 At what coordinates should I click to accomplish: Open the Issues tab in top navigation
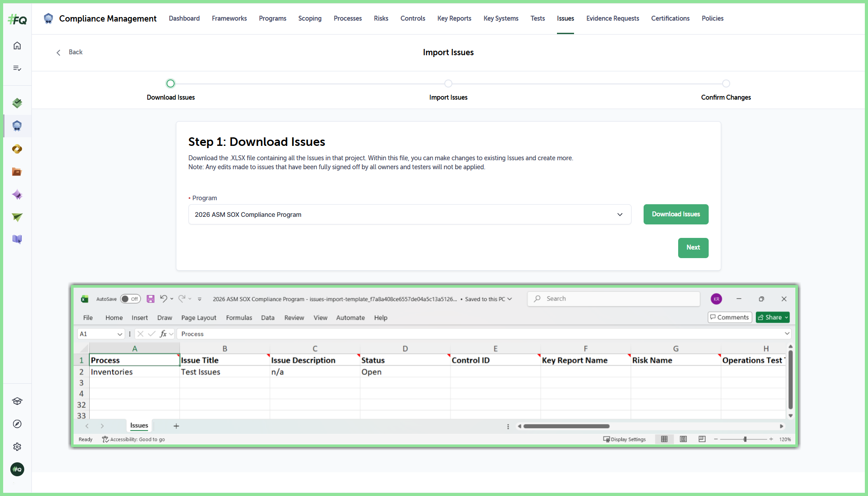(566, 18)
